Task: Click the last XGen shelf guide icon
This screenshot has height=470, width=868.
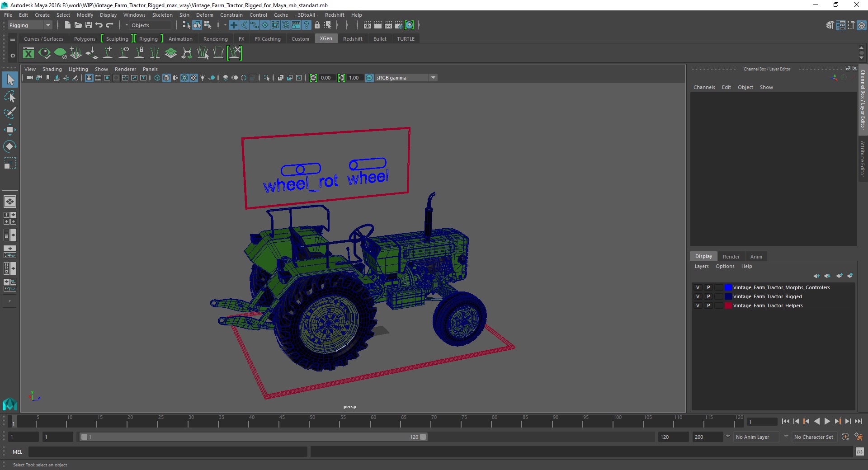Action: pyautogui.click(x=235, y=53)
